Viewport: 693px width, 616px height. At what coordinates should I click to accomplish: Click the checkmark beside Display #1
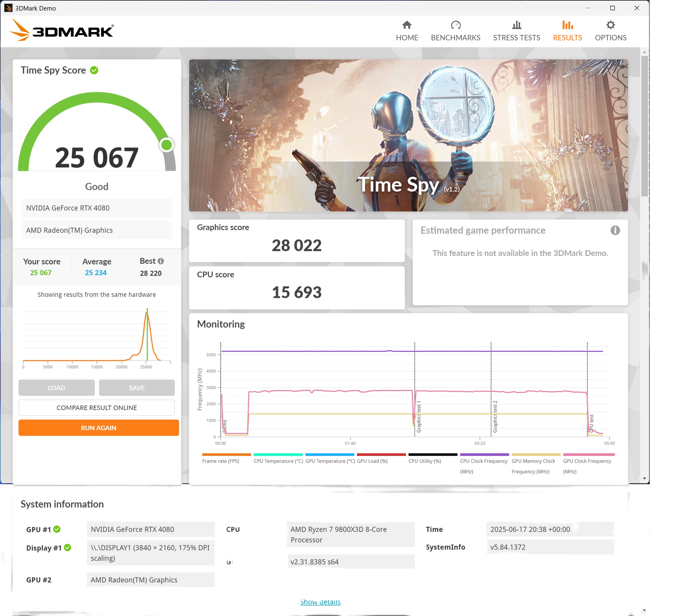[x=67, y=547]
